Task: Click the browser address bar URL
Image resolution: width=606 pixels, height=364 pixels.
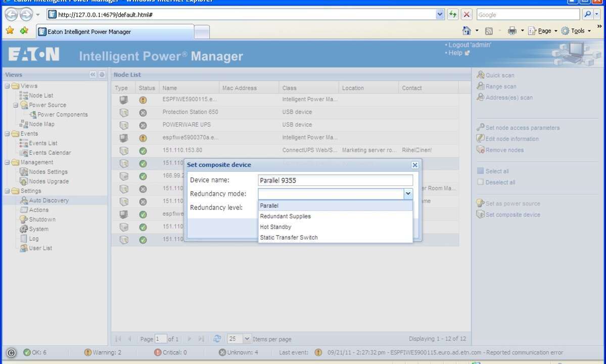Action: [105, 15]
